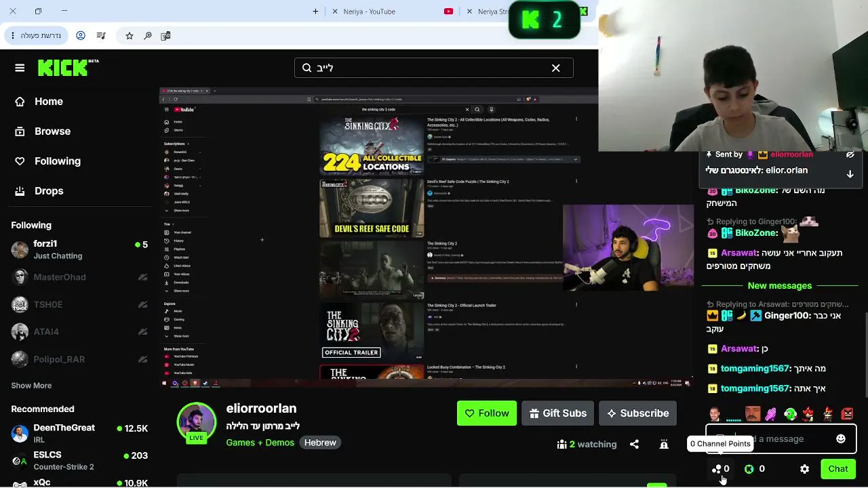Screen dimensions: 868x488
Task: Clear the Kick search box text
Action: (555, 68)
